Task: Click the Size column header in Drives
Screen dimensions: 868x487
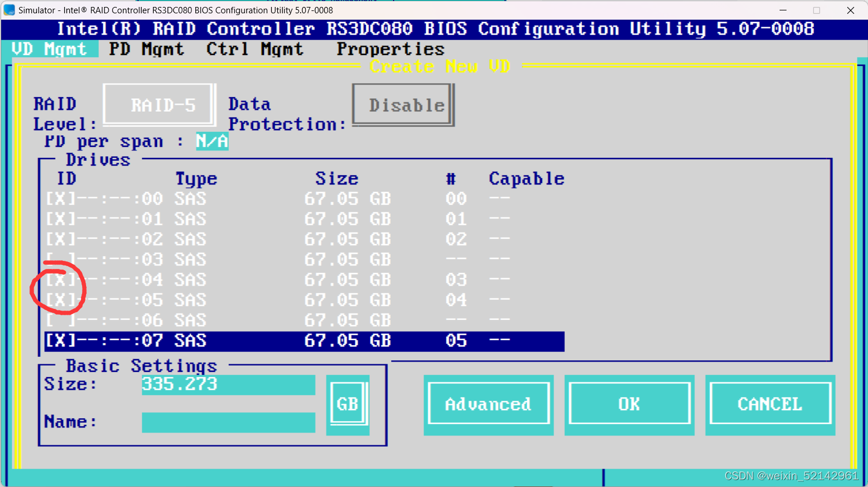Action: coord(337,179)
